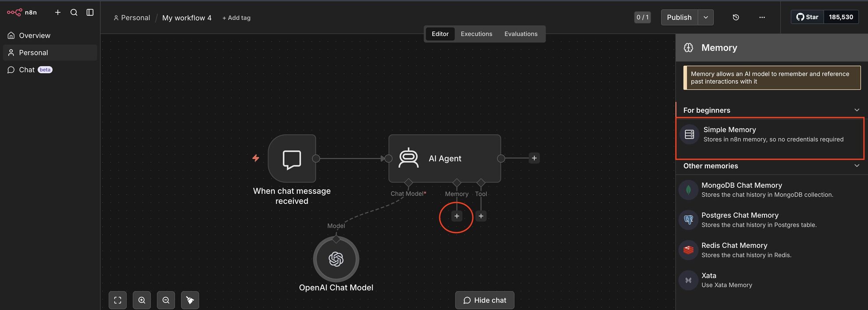Click the tidy up nodes icon

click(x=190, y=300)
